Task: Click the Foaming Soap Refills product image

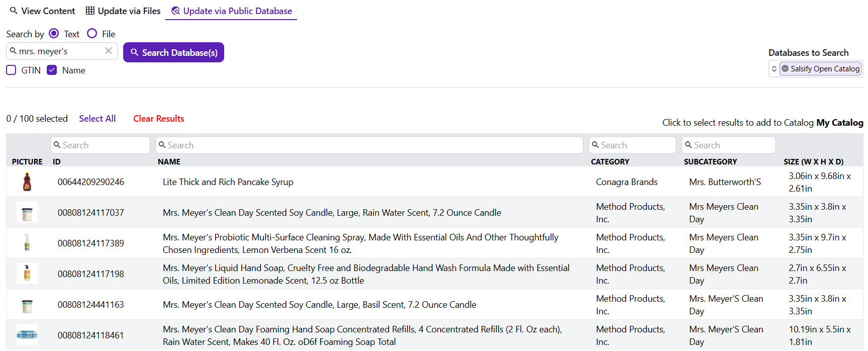Action: point(27,335)
